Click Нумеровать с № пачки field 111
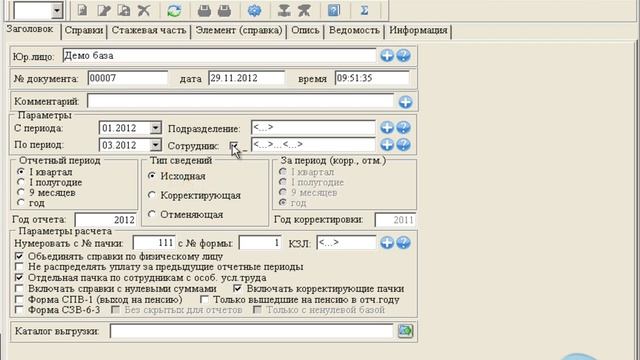 [x=154, y=243]
